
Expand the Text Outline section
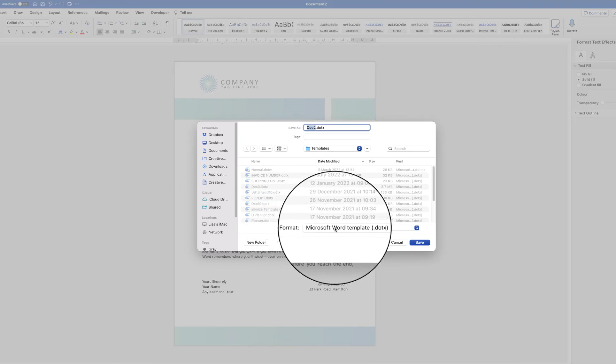click(575, 113)
